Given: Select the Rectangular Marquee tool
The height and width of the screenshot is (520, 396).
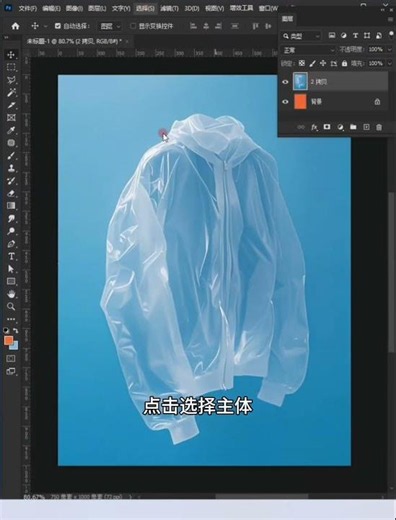Looking at the screenshot, I should point(11,67).
